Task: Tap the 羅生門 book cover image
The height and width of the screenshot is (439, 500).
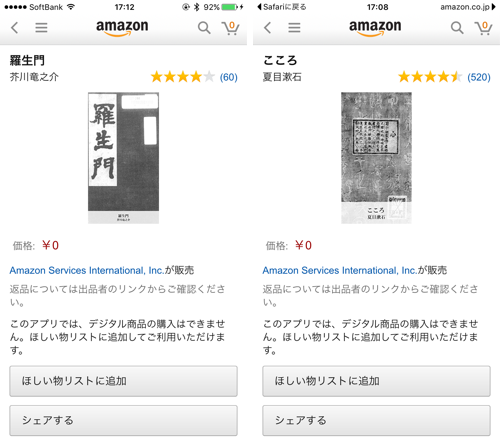Action: pos(123,158)
